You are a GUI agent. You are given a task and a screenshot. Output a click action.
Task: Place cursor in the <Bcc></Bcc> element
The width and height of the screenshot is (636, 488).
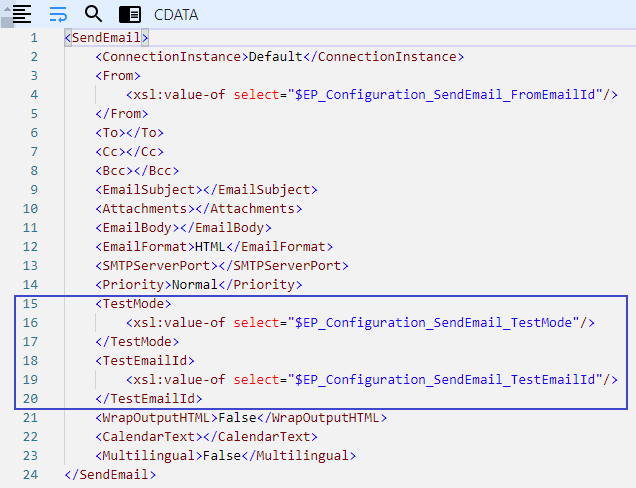point(137,171)
